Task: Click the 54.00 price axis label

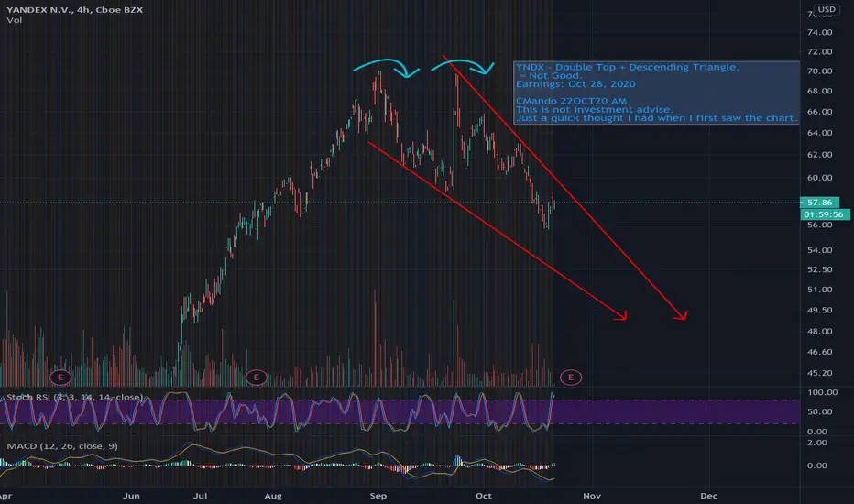Action: (820, 250)
